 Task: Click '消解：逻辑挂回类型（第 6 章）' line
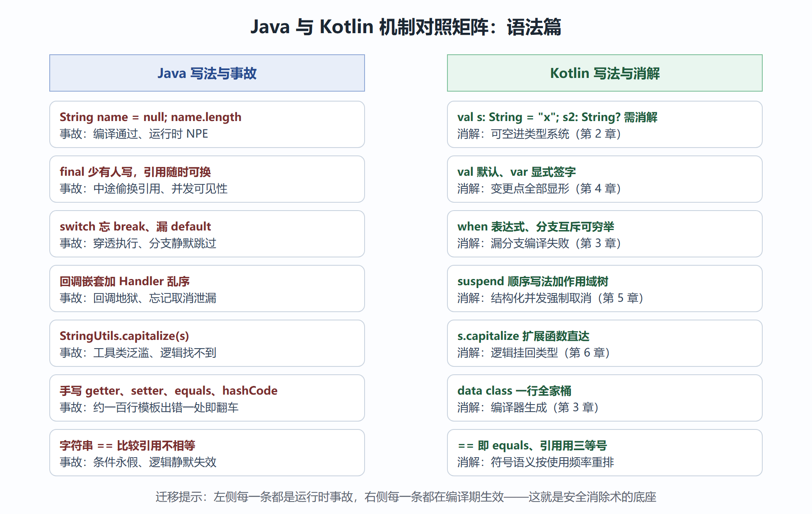pyautogui.click(x=534, y=353)
